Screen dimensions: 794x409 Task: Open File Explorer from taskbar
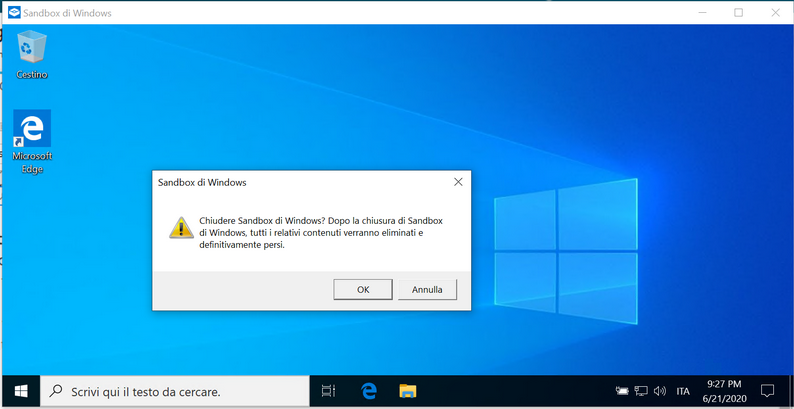pyautogui.click(x=408, y=391)
